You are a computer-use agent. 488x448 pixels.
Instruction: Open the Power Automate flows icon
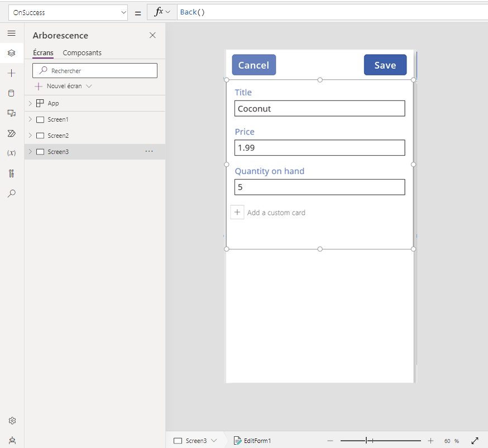12,133
